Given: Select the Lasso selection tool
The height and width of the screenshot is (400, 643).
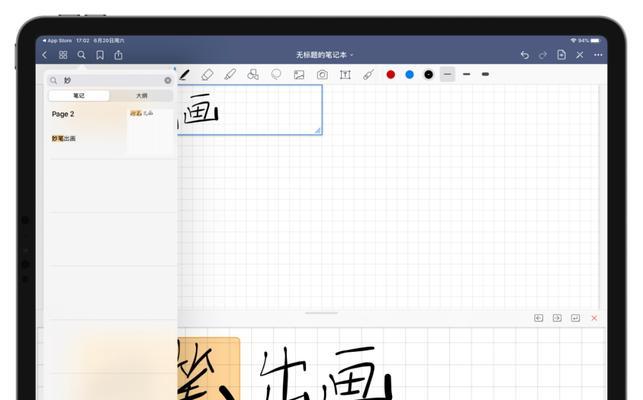Looking at the screenshot, I should pyautogui.click(x=276, y=74).
